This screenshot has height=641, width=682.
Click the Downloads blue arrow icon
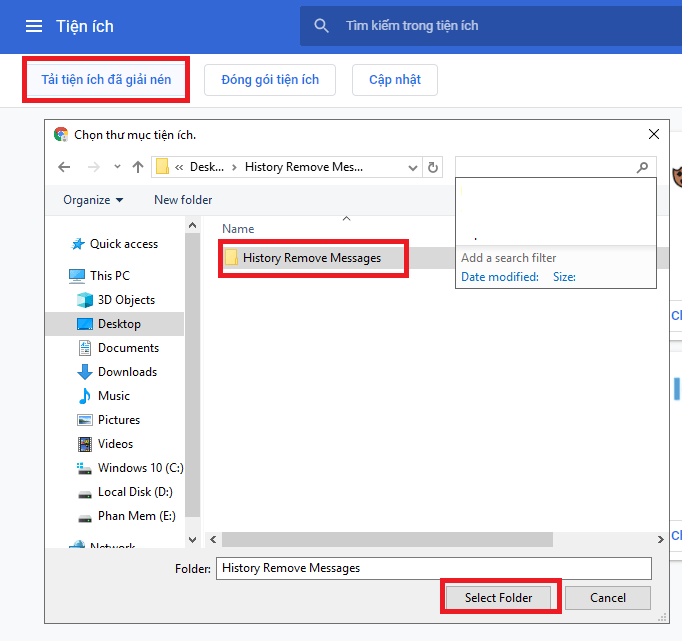(84, 372)
